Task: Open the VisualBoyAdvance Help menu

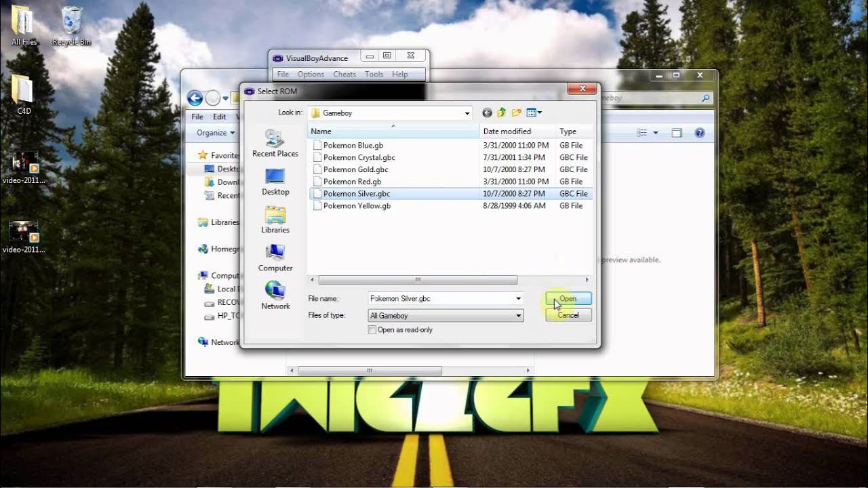Action: click(x=399, y=75)
